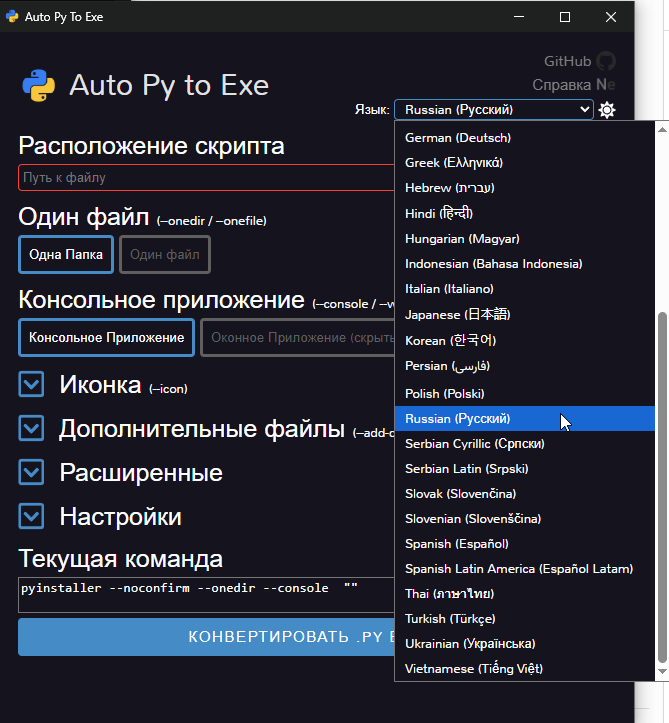Select Spanish (Español) language
This screenshot has height=723, width=669.
[x=525, y=544]
